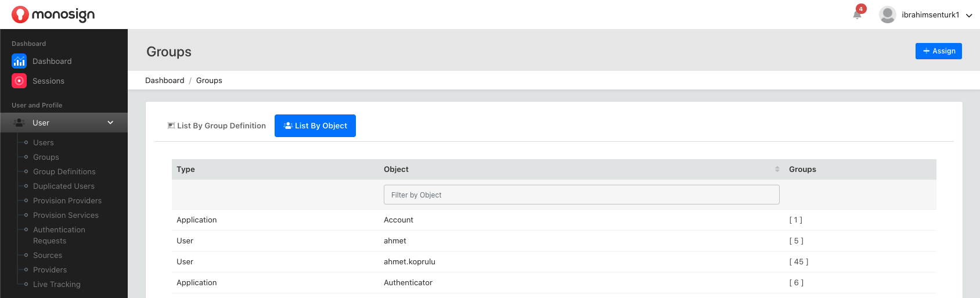Open group count [ 5 ] for ahmet

tap(796, 240)
